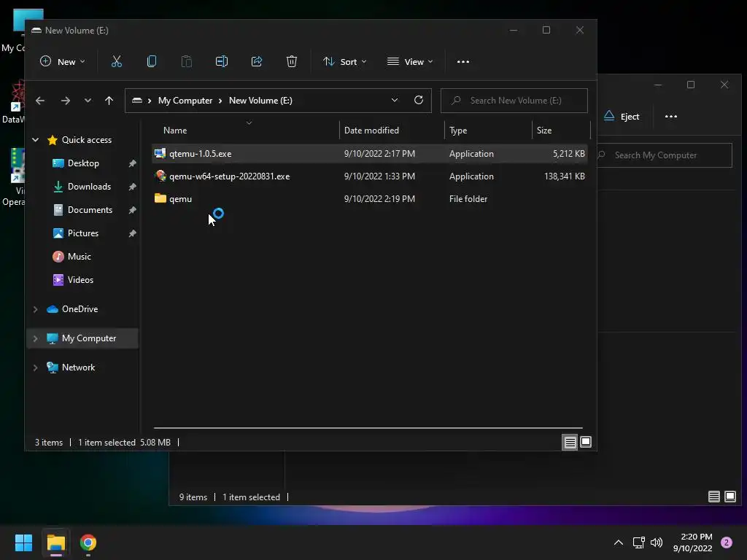The height and width of the screenshot is (560, 747).
Task: Go back with the left arrow
Action: pyautogui.click(x=40, y=101)
